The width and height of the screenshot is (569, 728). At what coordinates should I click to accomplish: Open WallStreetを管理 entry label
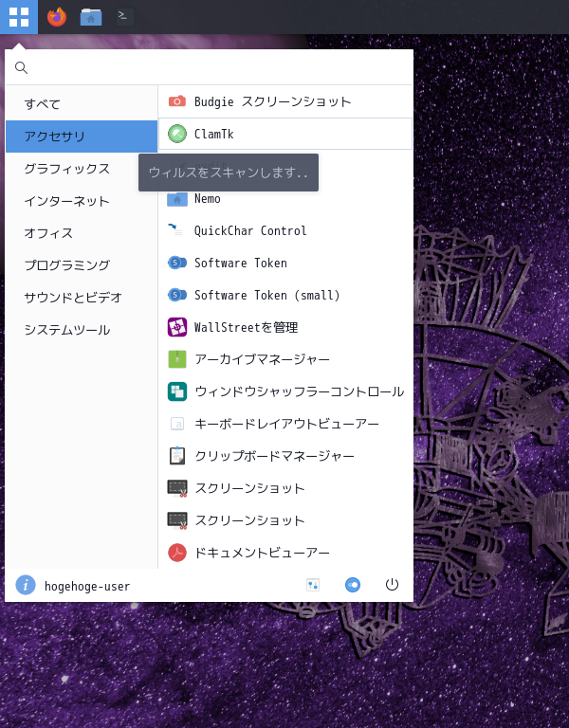246,327
